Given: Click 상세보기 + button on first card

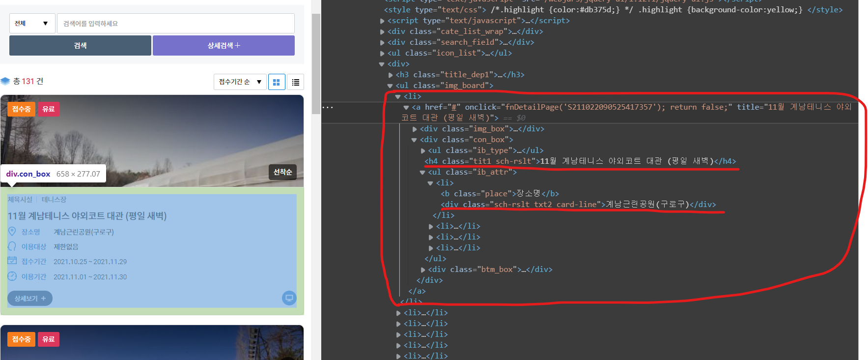Looking at the screenshot, I should click(30, 298).
